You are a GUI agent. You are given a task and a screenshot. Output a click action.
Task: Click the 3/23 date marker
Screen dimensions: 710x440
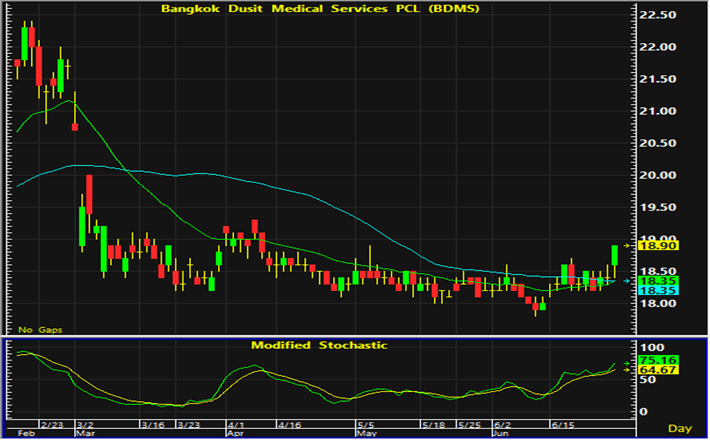coord(188,425)
